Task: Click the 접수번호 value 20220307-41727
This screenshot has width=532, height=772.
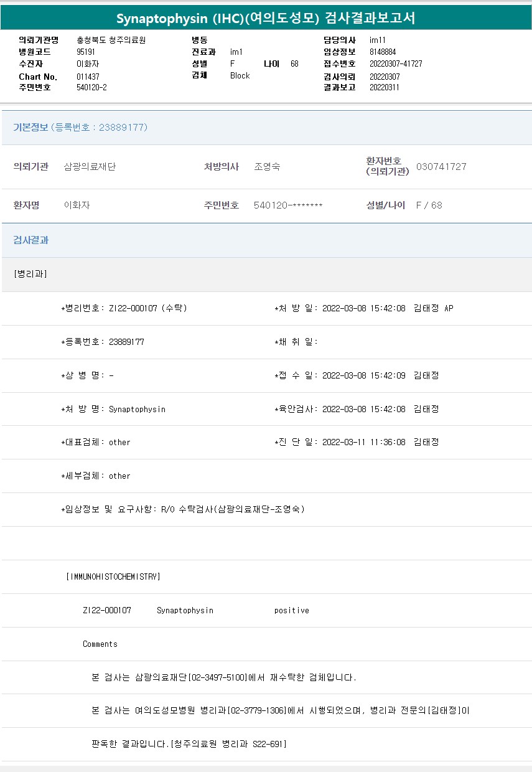Action: coord(396,64)
